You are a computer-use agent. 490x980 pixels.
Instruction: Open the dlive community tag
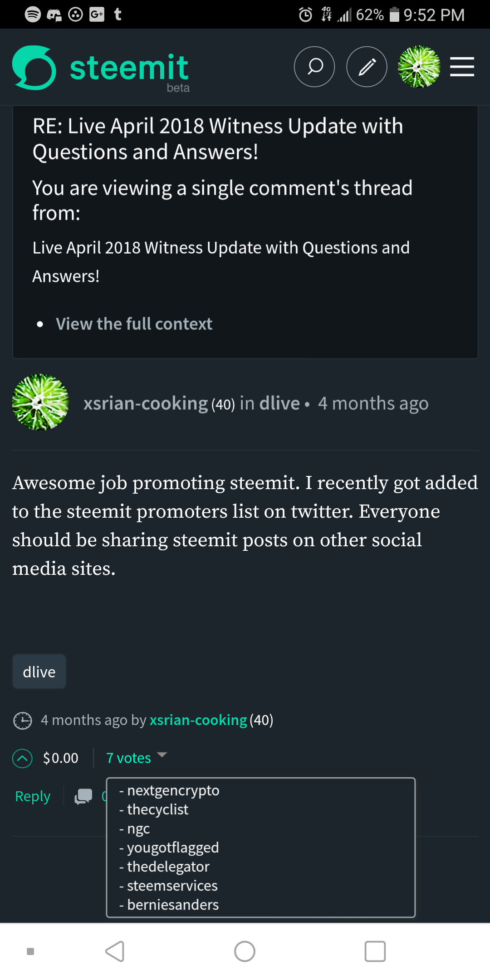click(39, 671)
